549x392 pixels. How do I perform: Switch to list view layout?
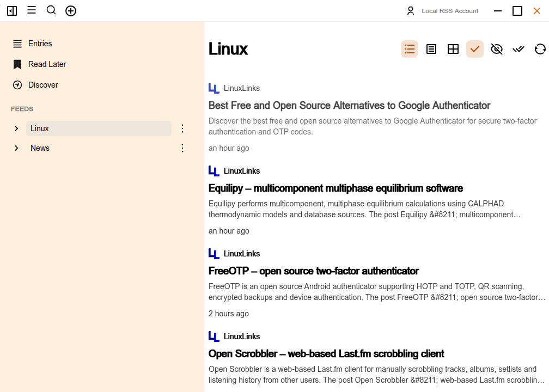click(410, 49)
